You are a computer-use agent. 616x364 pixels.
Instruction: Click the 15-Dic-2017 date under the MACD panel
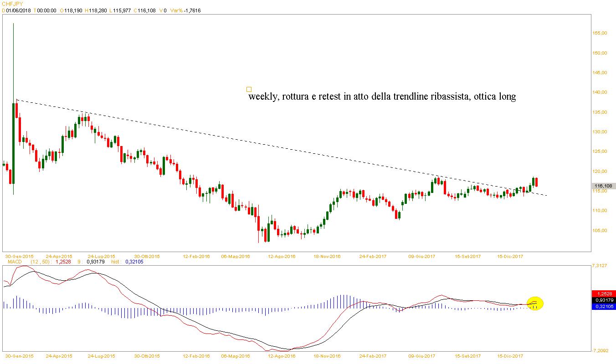point(509,356)
